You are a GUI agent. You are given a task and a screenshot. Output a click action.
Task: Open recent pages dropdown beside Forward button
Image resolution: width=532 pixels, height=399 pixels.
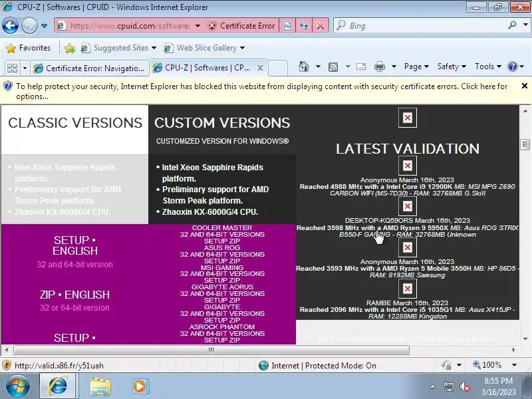click(x=44, y=26)
